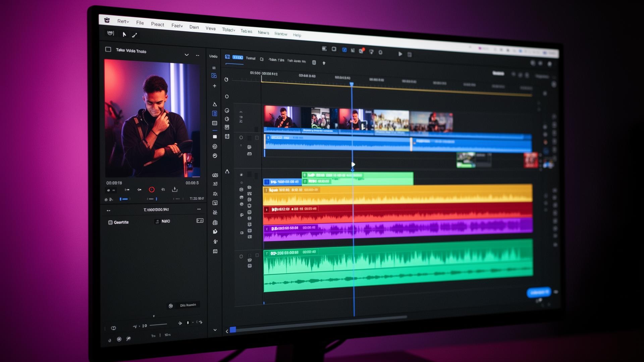The height and width of the screenshot is (362, 644).
Task: Click the up-arrow icon in the timeline tab row
Action: click(x=324, y=63)
